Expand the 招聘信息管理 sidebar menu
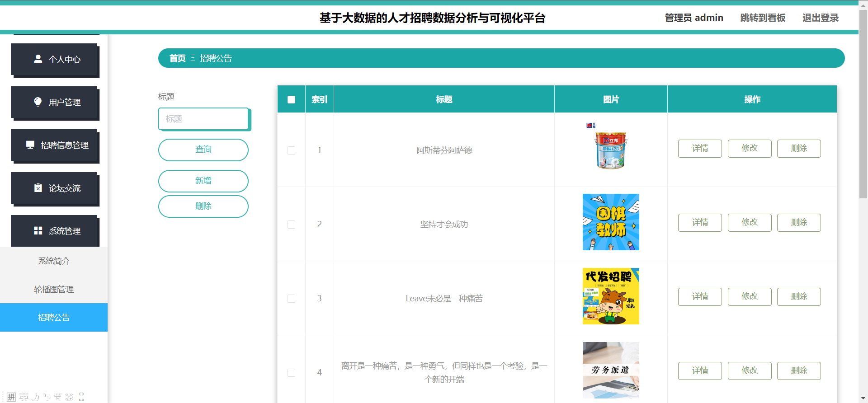 (55, 145)
